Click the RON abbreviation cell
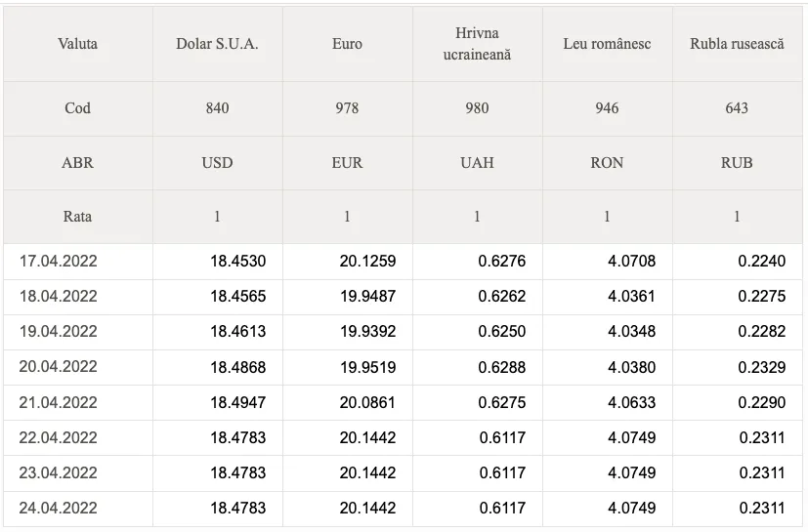Screen dimensions: 808x532 (x=607, y=163)
